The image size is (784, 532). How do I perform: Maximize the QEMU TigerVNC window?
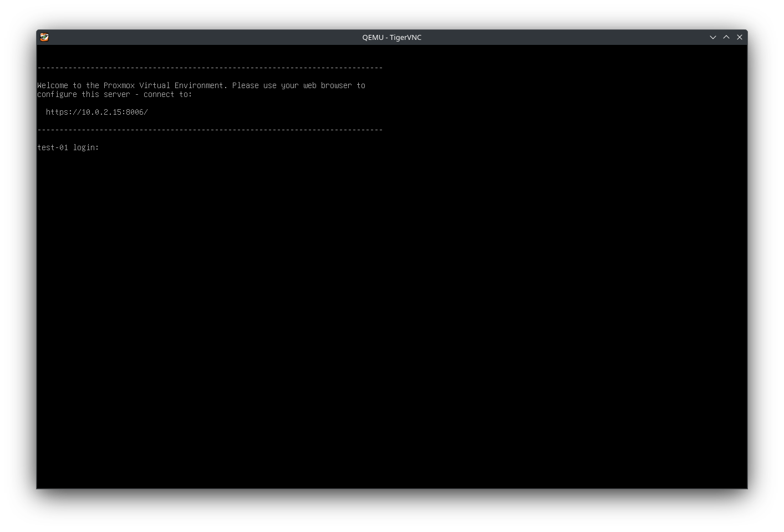click(x=726, y=37)
